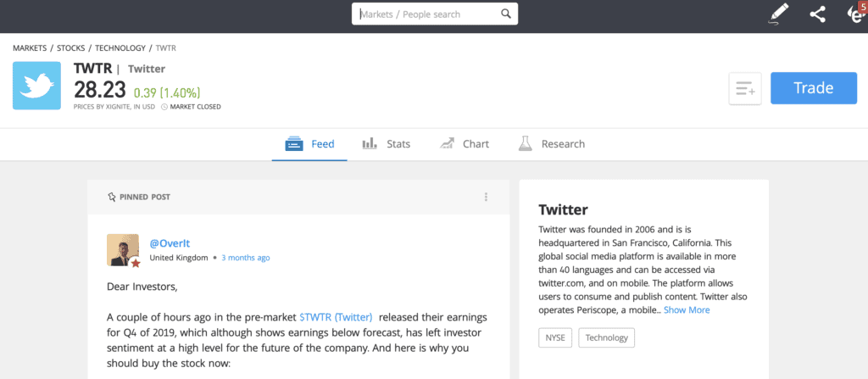Add TWTR to watchlist icon button

coord(745,88)
